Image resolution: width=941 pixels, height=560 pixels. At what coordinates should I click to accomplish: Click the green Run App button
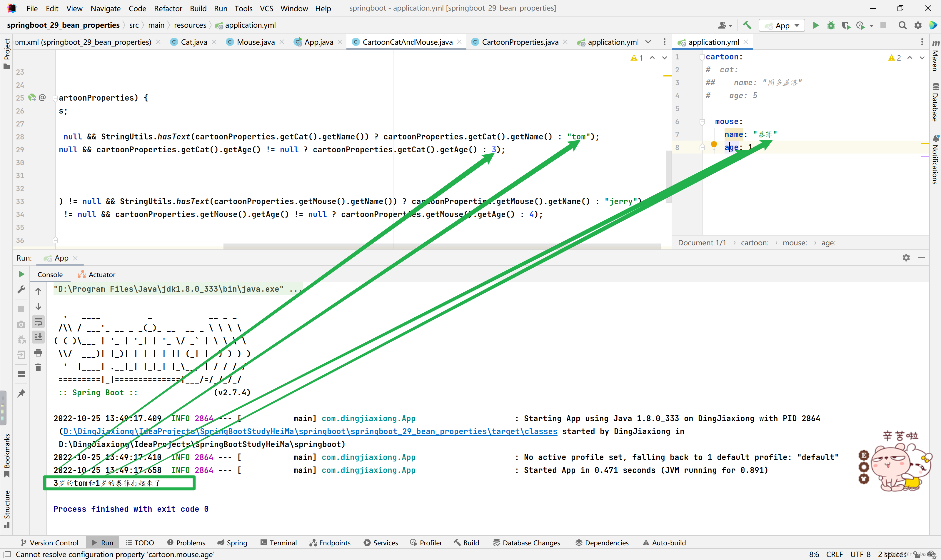815,25
